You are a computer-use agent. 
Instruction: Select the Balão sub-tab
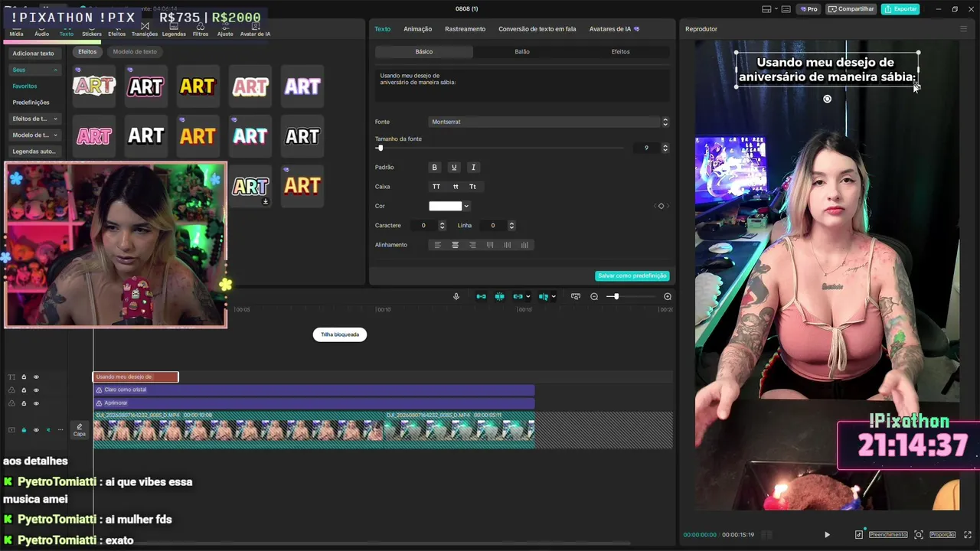pos(522,52)
